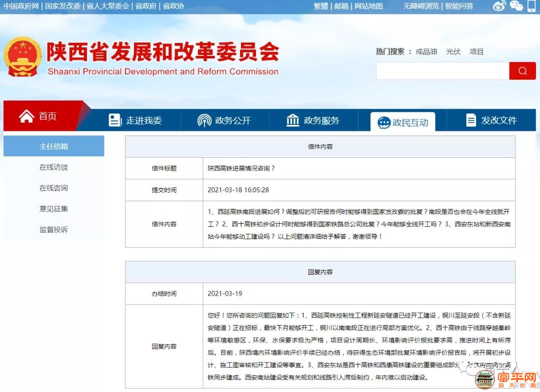540x392 pixels.
Task: Go to 首页 home tab
Action: [43, 116]
